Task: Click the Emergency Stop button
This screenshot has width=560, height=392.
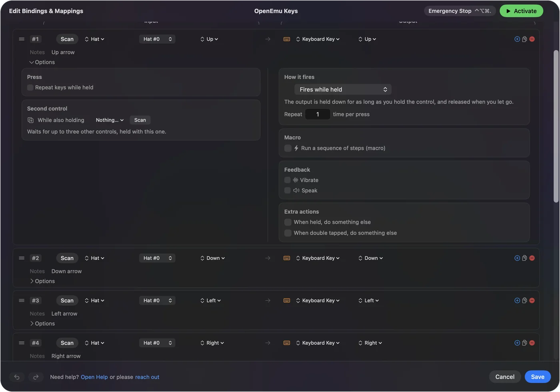Action: point(460,11)
